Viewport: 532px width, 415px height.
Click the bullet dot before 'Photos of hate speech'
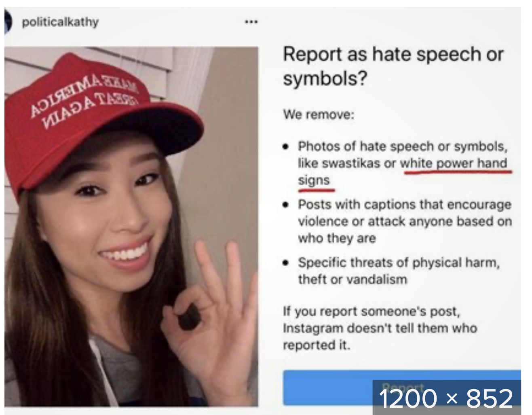[x=286, y=146]
